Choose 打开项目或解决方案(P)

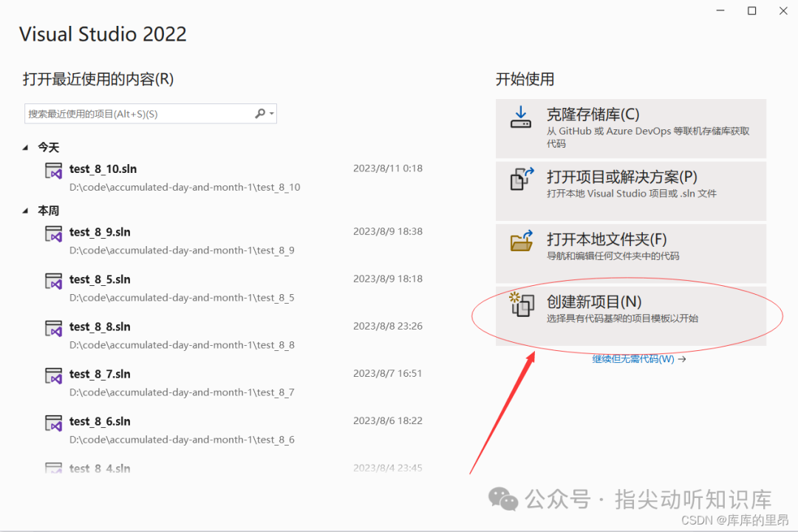coord(630,191)
